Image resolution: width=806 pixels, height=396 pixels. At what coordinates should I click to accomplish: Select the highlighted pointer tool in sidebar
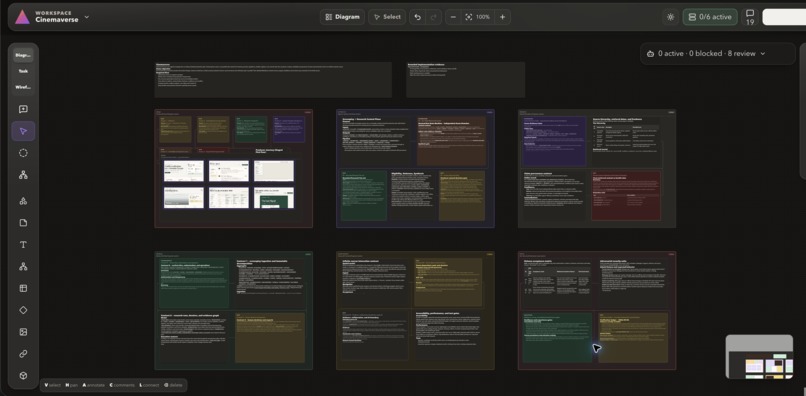point(23,131)
